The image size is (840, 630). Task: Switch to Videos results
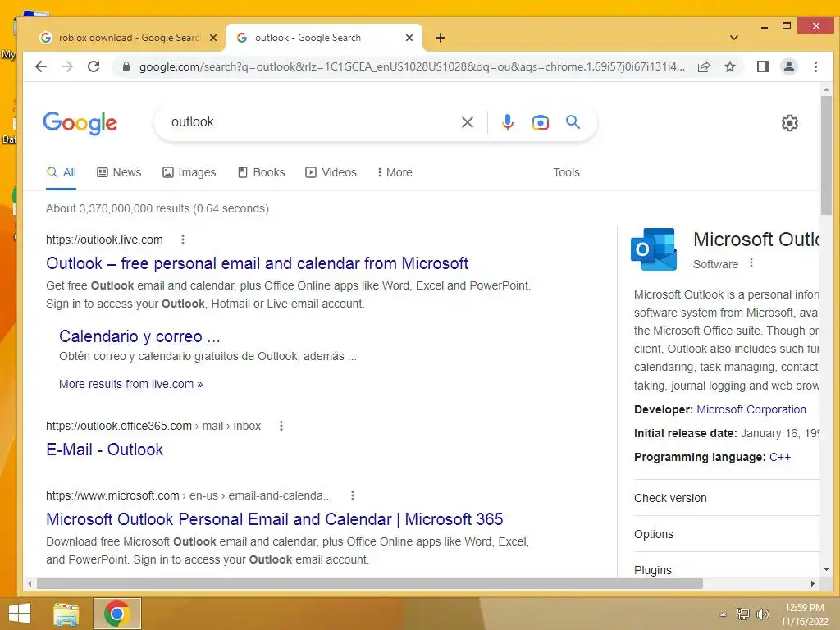[x=331, y=172]
